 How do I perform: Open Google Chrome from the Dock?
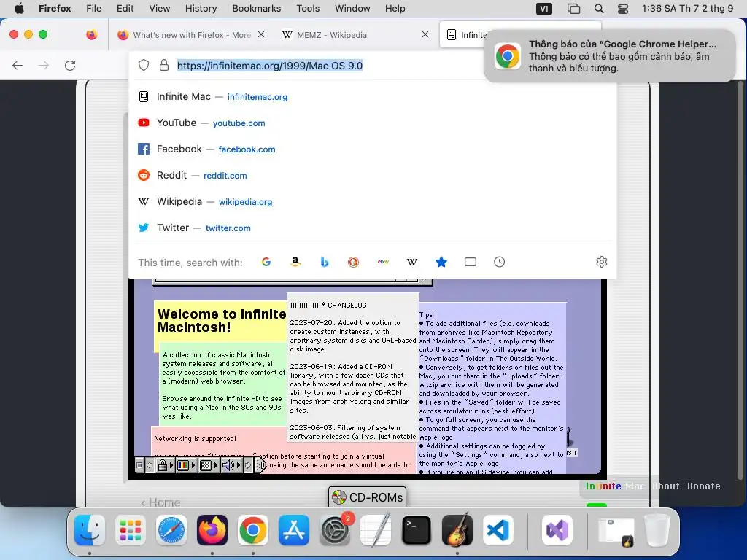253,530
